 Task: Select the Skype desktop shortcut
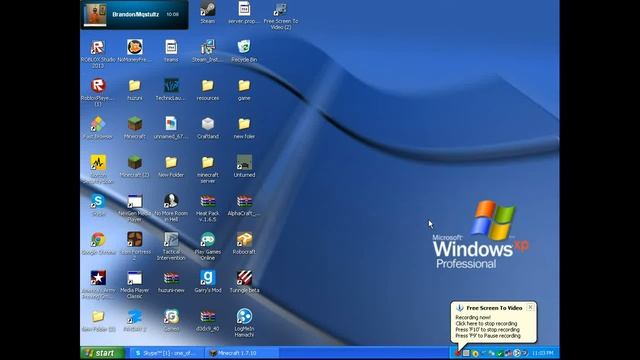point(98,204)
